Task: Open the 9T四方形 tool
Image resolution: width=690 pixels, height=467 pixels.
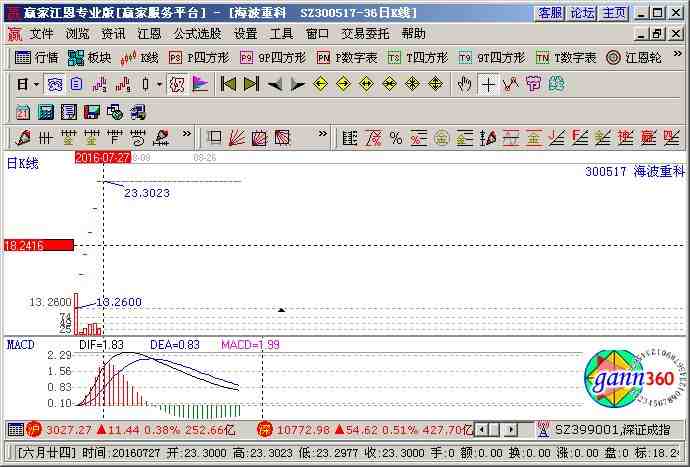Action: (492, 58)
